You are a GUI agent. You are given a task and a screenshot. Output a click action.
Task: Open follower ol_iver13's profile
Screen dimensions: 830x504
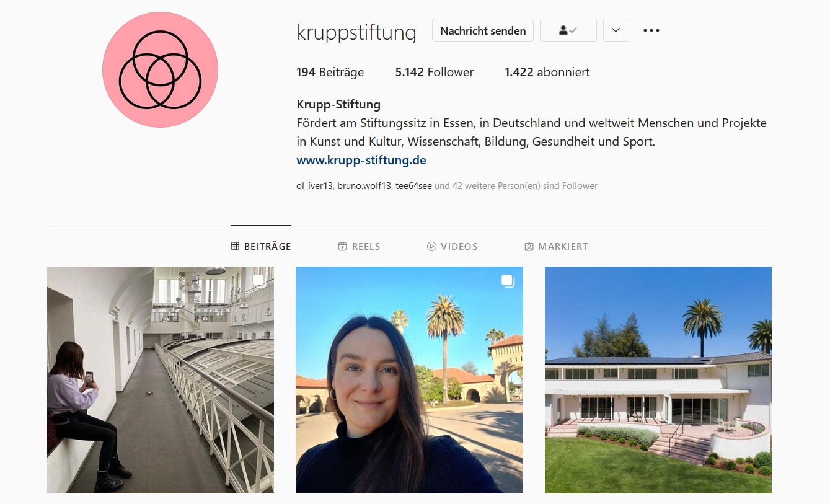point(315,185)
